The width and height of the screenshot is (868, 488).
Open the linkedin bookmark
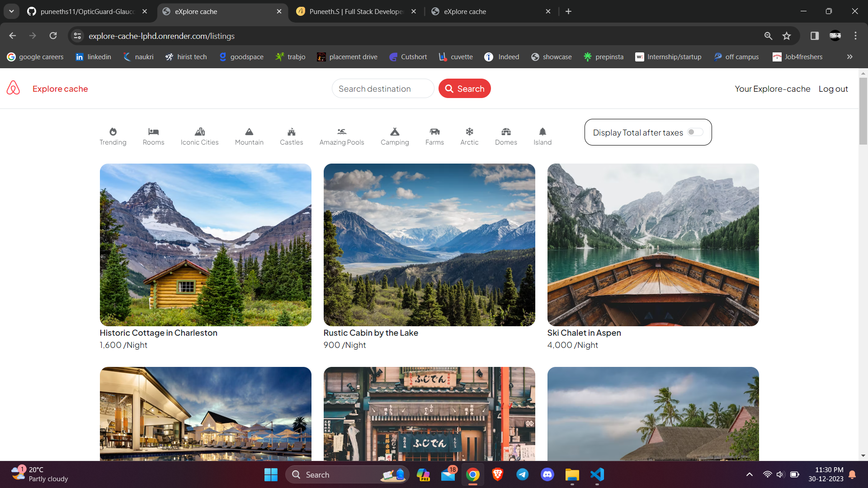coord(93,57)
